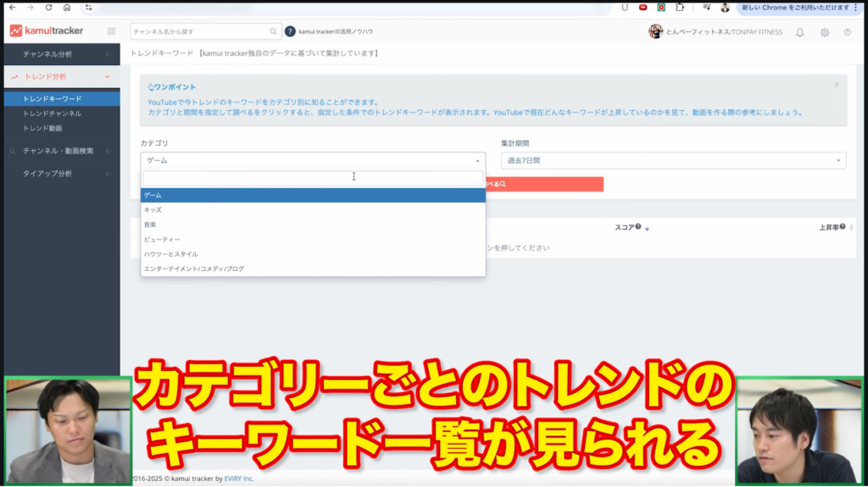
Task: Go back with browser back arrow
Action: (12, 7)
